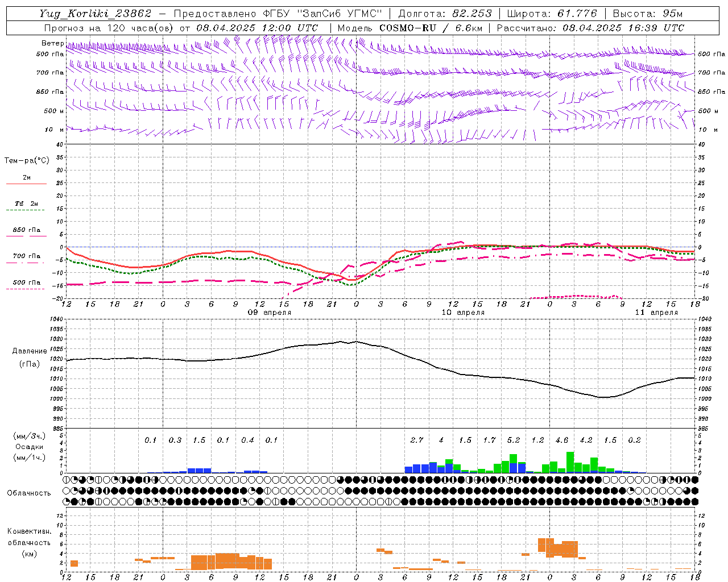Click the 4.2 precipitation total
The width and height of the screenshot is (728, 582).
click(586, 440)
